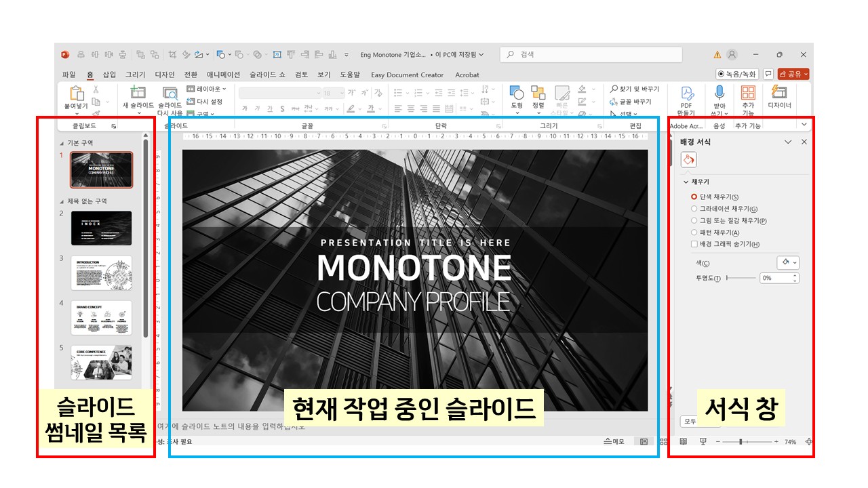Select 단색 채우기 radio button
Viewport: 868px width, 488px height.
pyautogui.click(x=694, y=197)
